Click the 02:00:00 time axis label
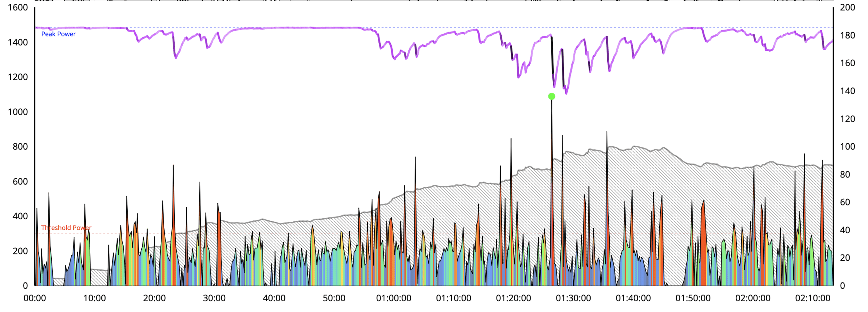Screen dimensions: 868x312 pos(753,298)
